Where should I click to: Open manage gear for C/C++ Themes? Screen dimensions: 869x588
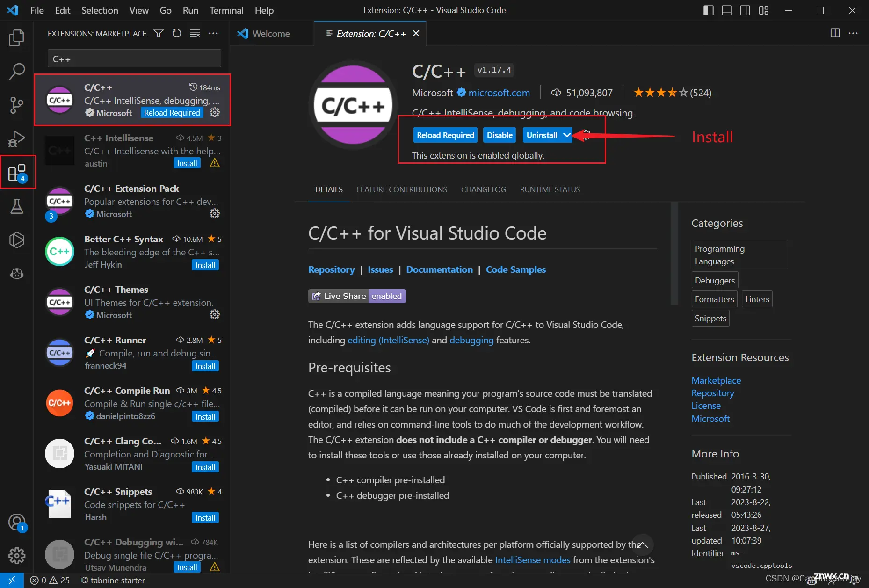(x=215, y=314)
